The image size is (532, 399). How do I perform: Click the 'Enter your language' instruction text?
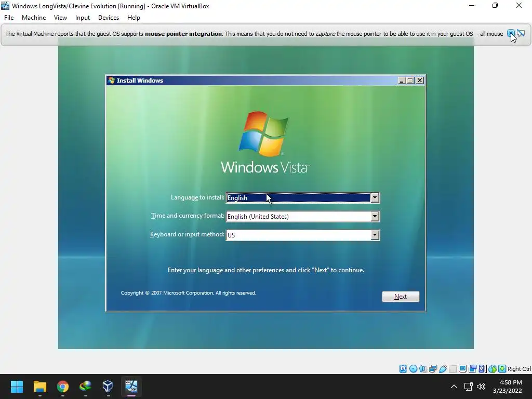click(266, 270)
